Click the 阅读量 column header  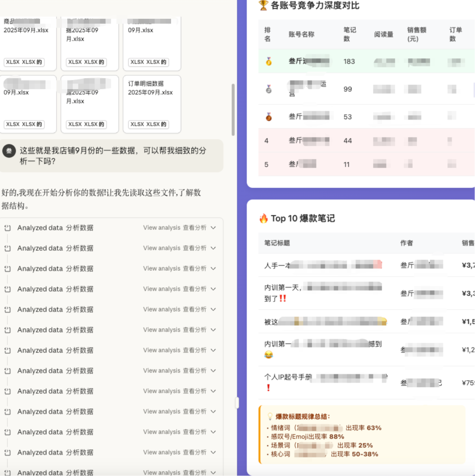point(384,34)
